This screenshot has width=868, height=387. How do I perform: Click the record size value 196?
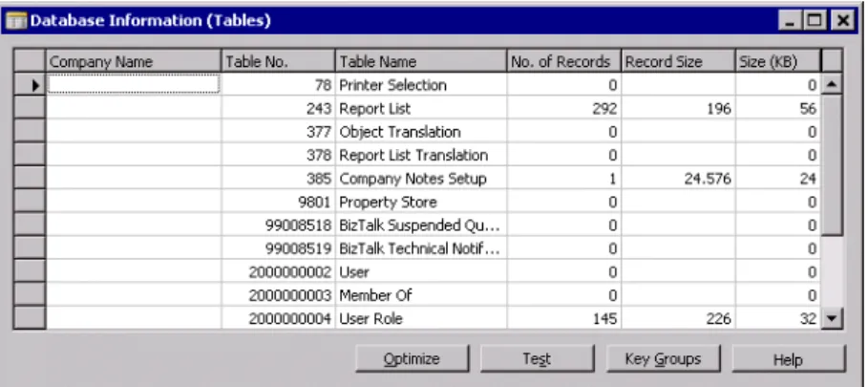(x=679, y=109)
